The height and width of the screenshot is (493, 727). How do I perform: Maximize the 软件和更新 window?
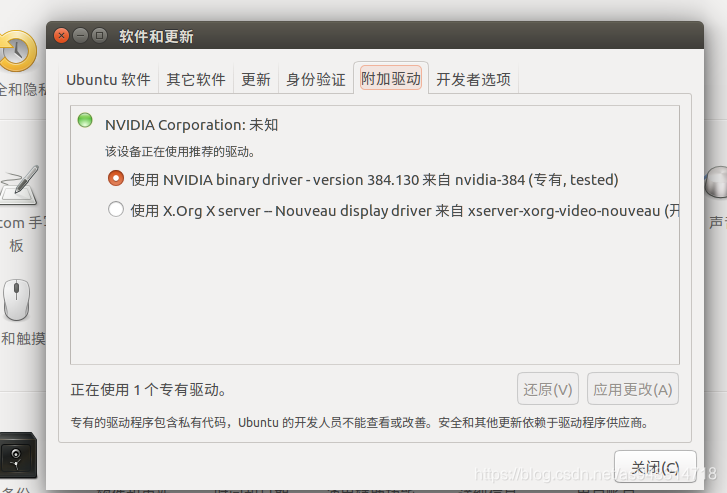(99, 36)
